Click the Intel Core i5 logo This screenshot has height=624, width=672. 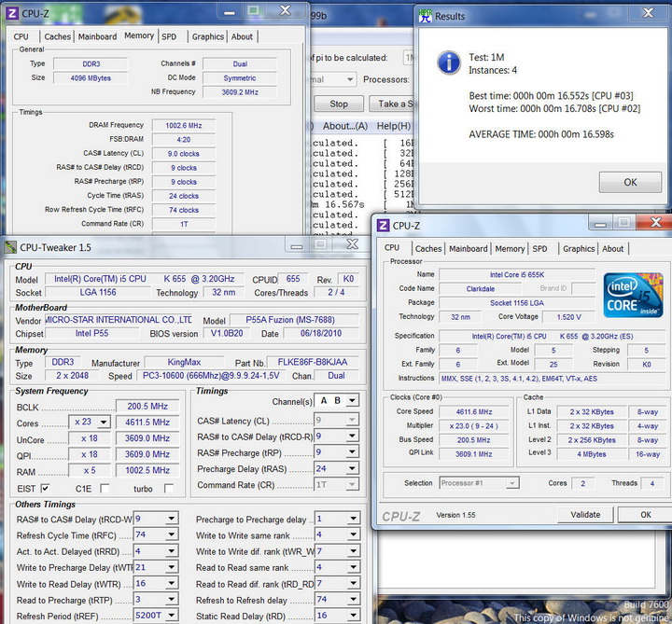[632, 296]
